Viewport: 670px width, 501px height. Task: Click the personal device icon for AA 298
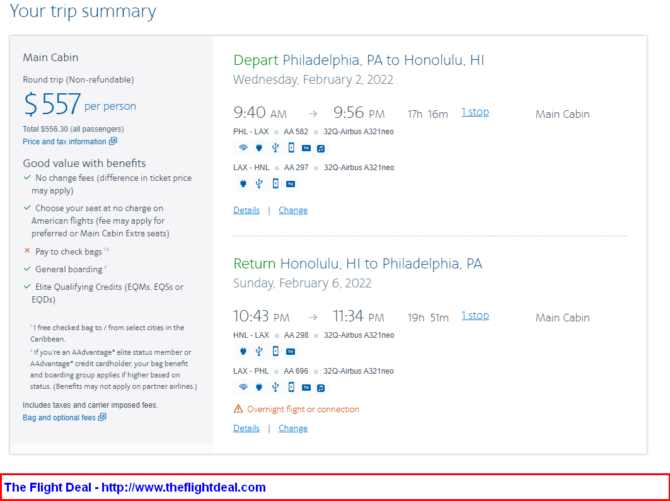276,351
